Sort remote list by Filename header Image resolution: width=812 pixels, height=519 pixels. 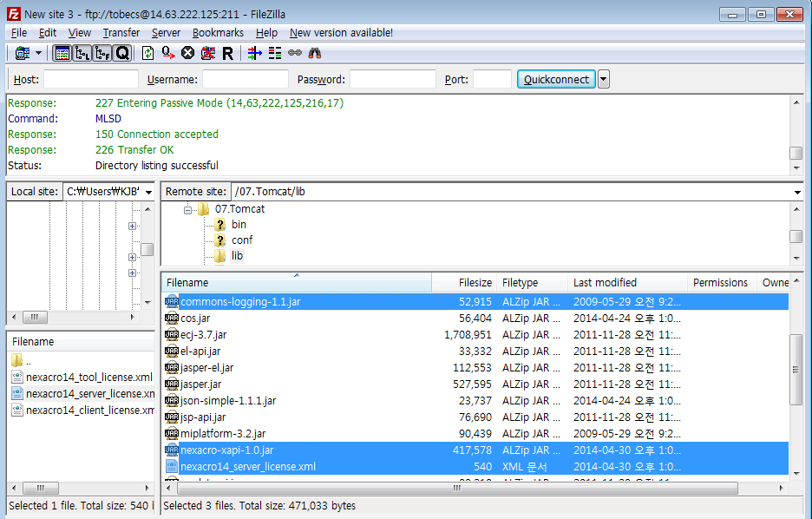(x=297, y=283)
